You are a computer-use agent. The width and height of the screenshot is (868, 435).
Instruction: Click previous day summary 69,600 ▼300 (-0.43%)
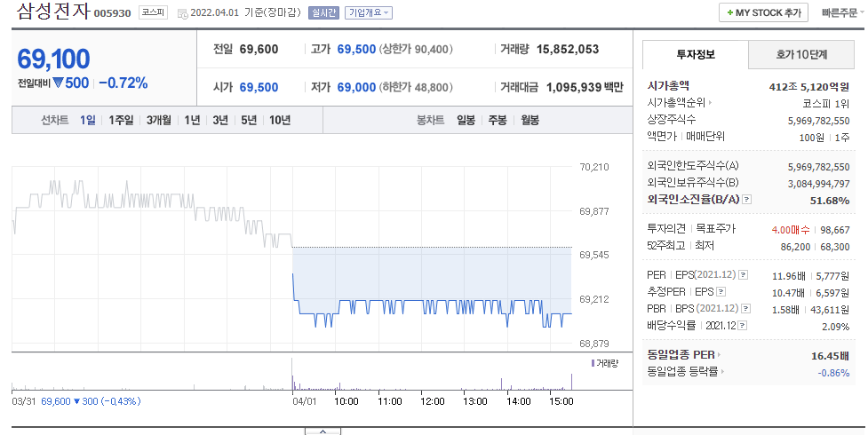(x=91, y=401)
